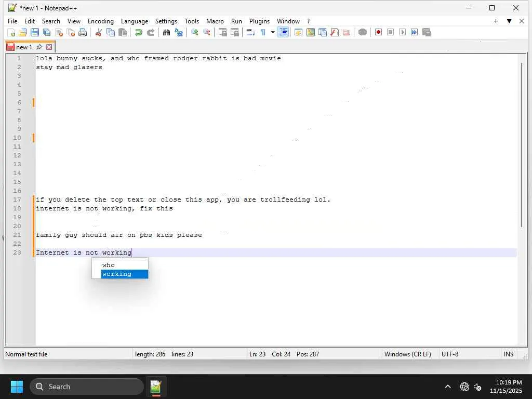Viewport: 532px width, 399px height.
Task: Click the Save Current Recorded Macro icon
Action: click(x=427, y=32)
